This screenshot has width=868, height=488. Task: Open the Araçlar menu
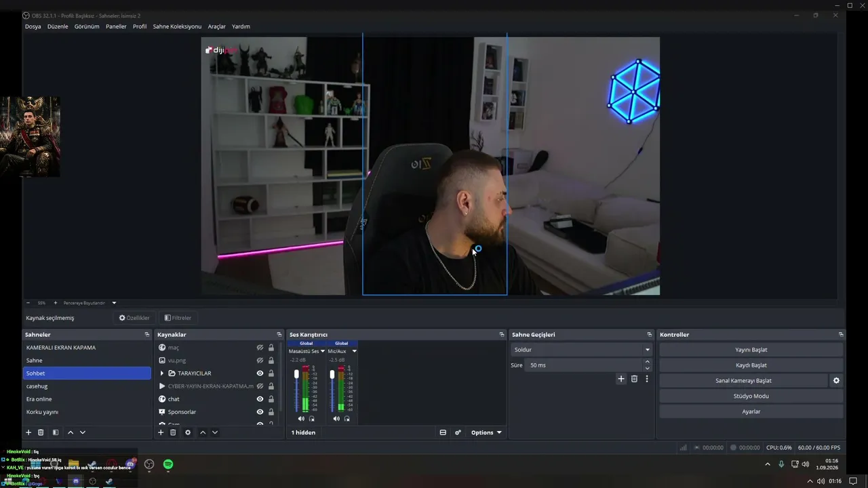click(217, 26)
